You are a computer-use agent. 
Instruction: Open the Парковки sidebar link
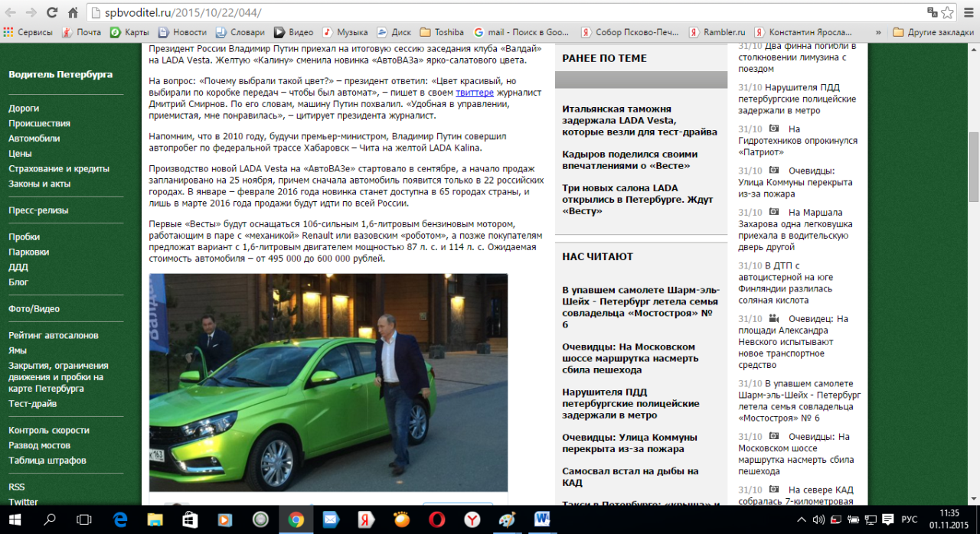pyautogui.click(x=29, y=252)
